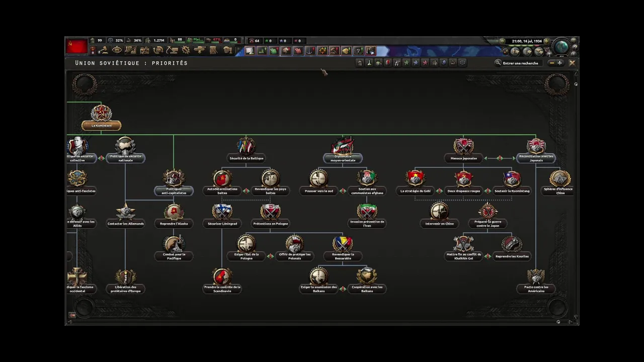Image resolution: width=644 pixels, height=362 pixels.
Task: Select 'Pacte contre les Américains' focus
Action: point(536,280)
